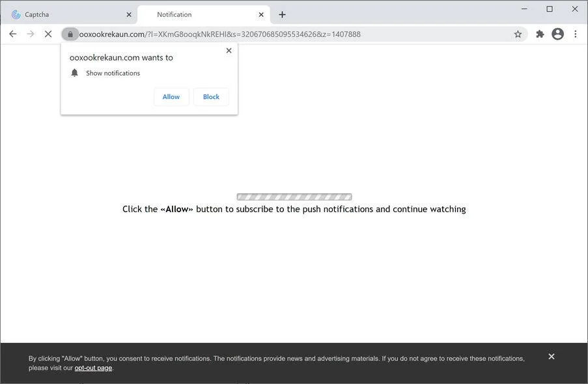
Task: Open a new tab
Action: point(282,14)
